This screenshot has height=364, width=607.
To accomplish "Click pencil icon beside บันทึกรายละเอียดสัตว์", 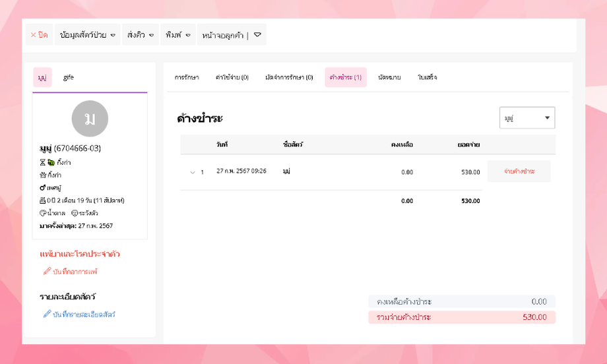I will pyautogui.click(x=48, y=314).
